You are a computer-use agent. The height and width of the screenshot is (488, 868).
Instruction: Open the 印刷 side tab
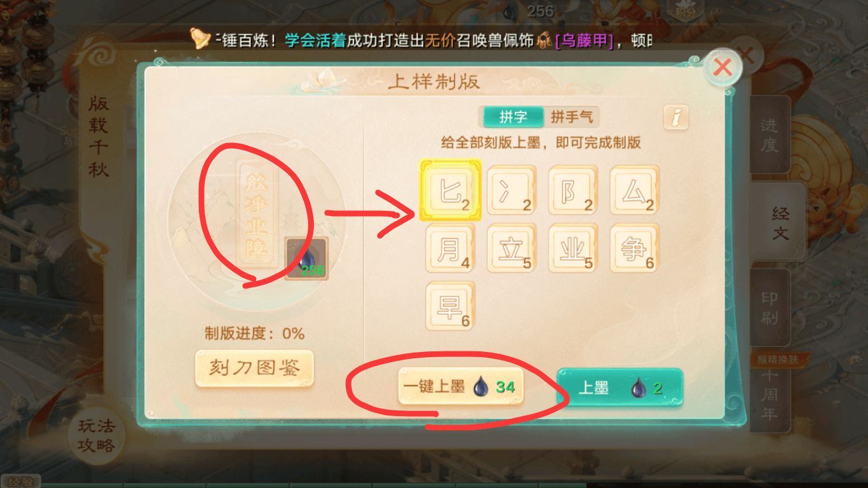click(x=770, y=308)
